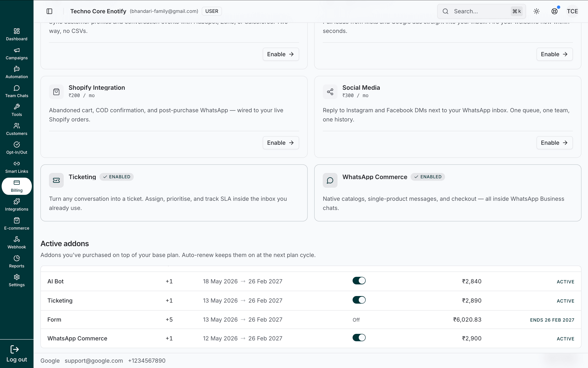Click the ₹2,890 Ticketing amount
This screenshot has width=588, height=368.
(472, 301)
